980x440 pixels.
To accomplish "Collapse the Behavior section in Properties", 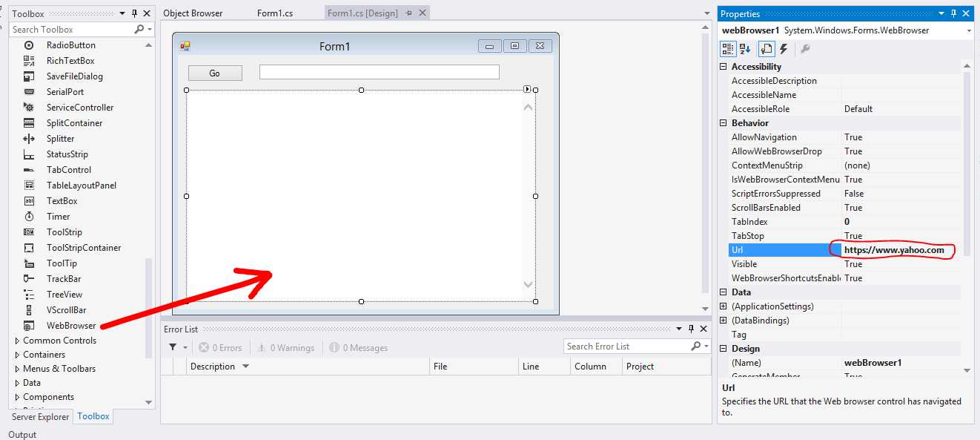I will 724,122.
